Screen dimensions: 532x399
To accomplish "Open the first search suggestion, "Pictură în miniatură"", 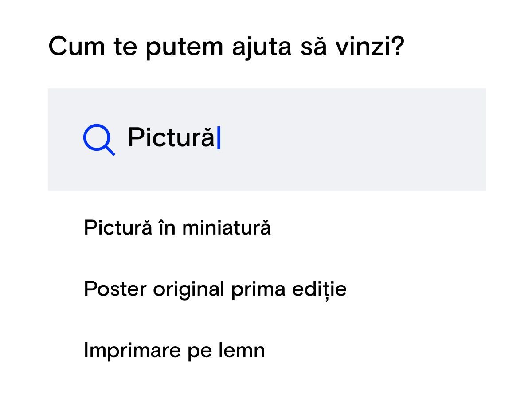I will pos(177,228).
